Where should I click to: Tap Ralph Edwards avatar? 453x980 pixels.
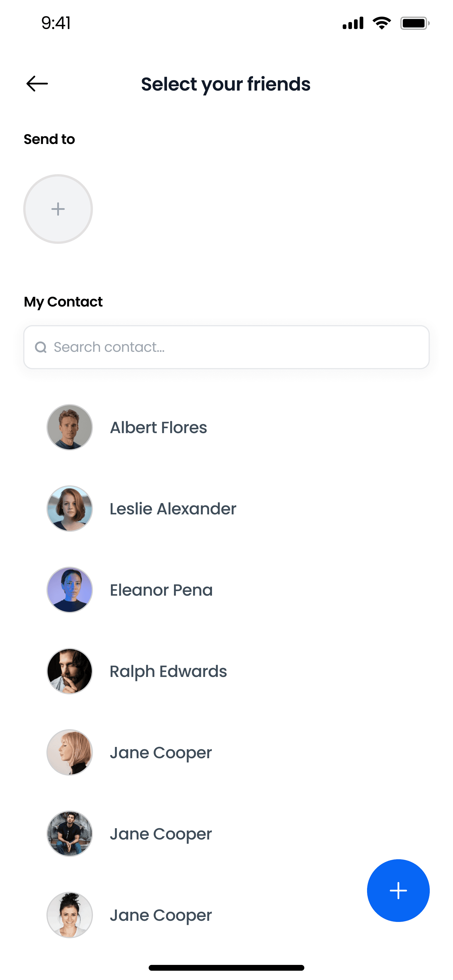point(70,671)
